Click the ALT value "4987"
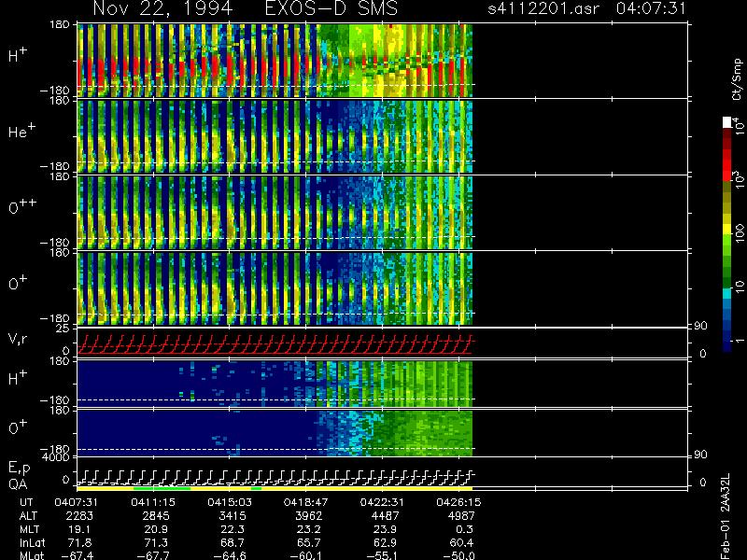 [x=461, y=516]
